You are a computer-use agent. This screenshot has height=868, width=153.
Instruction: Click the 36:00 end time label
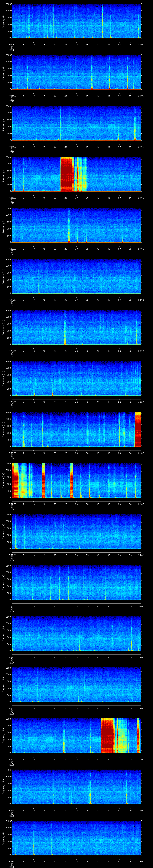tap(141, 708)
